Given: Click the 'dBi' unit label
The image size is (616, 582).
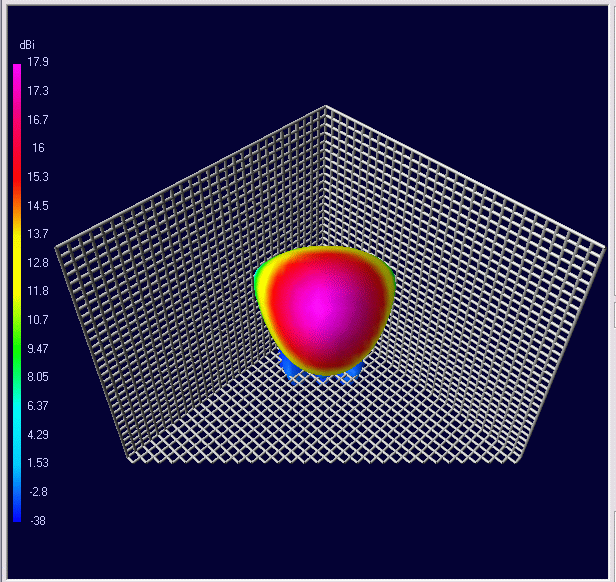Looking at the screenshot, I should click(x=27, y=45).
